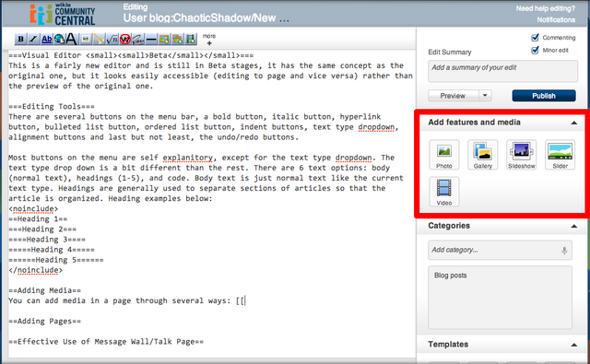590x364 pixels.
Task: Click the Effective Use of Message Wall line
Action: 106,342
